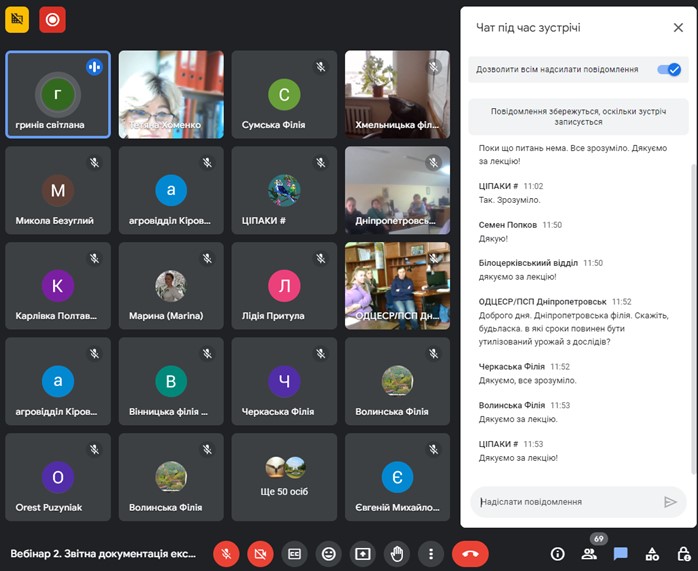Open the activities panel
Screen dimensions: 698x571
[x=651, y=553]
